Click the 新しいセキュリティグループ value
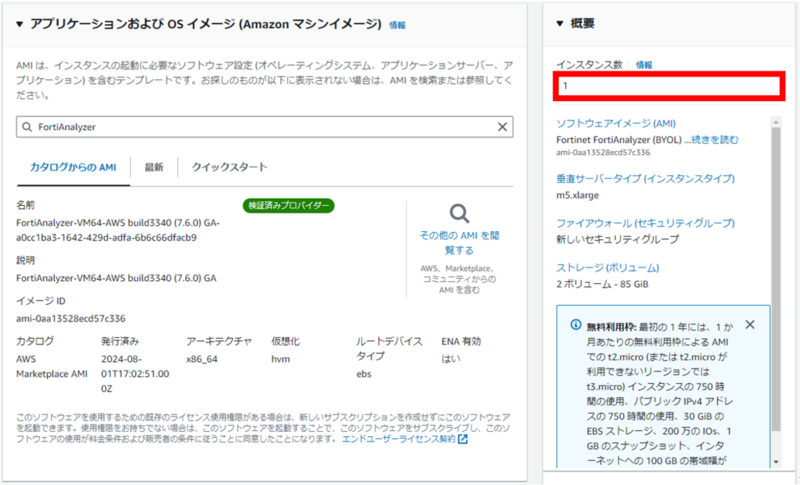The width and height of the screenshot is (800, 485). coord(617,239)
